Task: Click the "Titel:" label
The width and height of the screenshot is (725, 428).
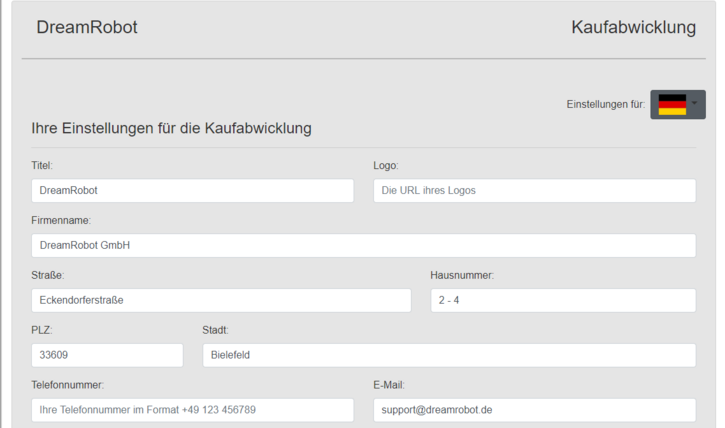Action: coord(42,165)
